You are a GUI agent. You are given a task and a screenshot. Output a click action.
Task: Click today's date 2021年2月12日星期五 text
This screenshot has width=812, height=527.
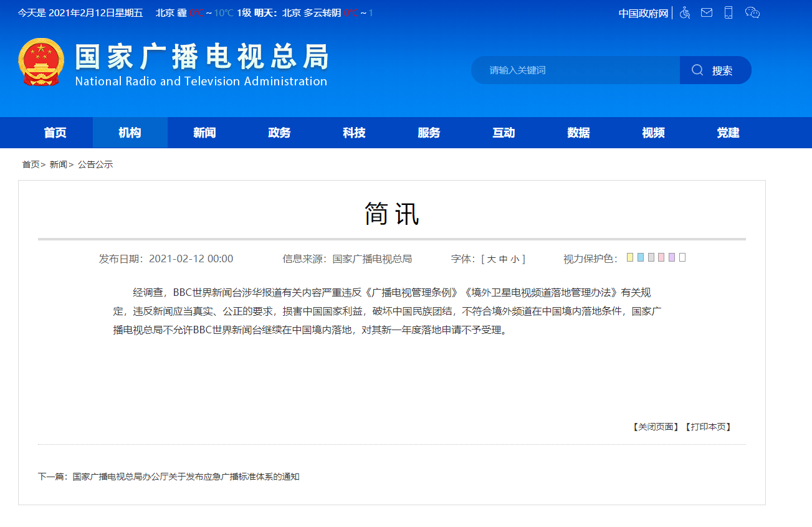click(95, 12)
